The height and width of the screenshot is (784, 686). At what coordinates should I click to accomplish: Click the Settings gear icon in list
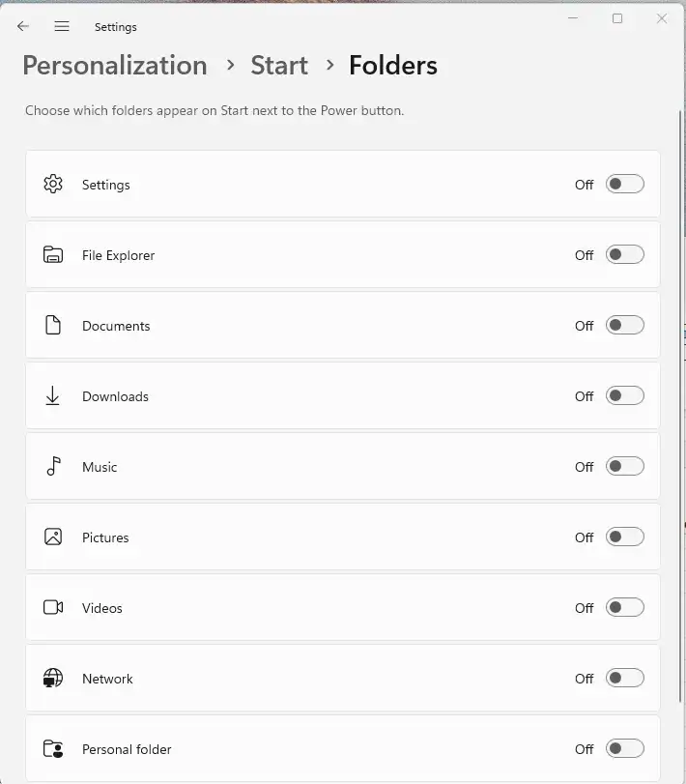pos(53,184)
